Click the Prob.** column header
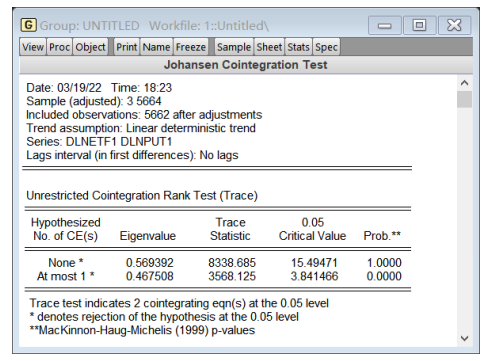The width and height of the screenshot is (503, 361). (382, 236)
